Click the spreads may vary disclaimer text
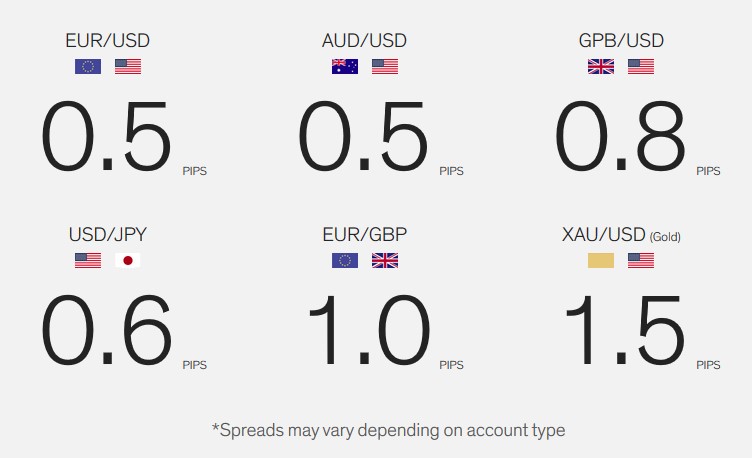The image size is (752, 458). [x=388, y=430]
